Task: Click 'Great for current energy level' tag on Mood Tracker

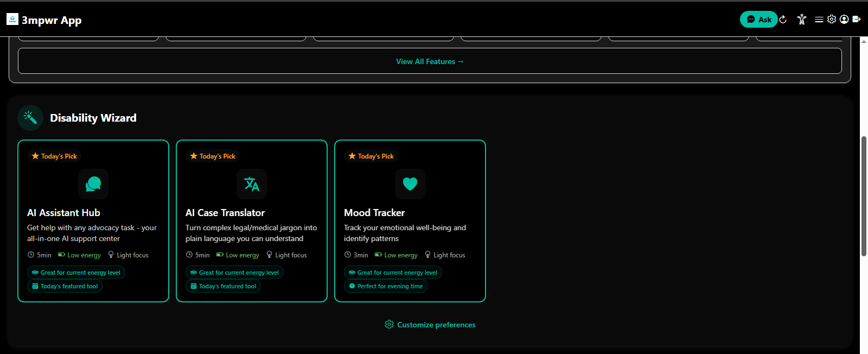Action: click(393, 273)
